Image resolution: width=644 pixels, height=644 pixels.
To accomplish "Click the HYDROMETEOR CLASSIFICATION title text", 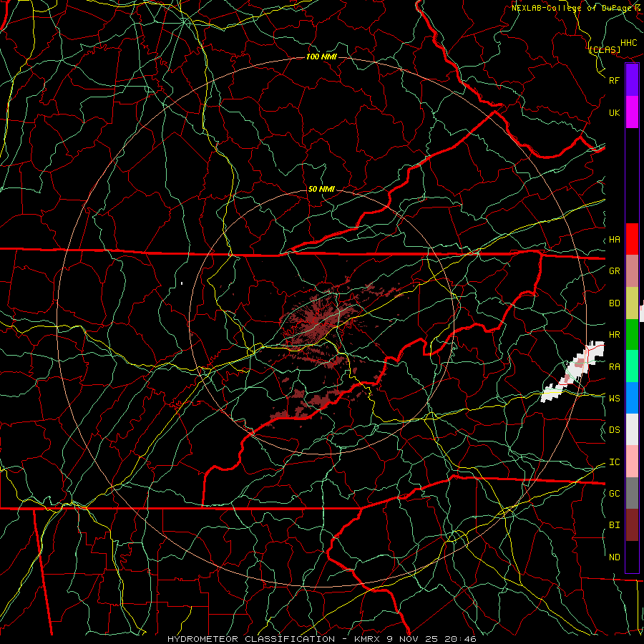I will pyautogui.click(x=251, y=639).
